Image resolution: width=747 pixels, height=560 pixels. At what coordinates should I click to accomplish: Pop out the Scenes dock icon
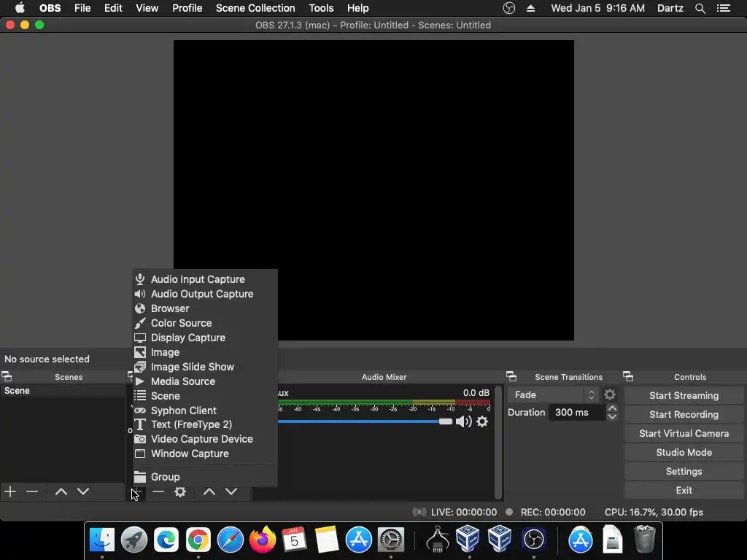click(7, 377)
